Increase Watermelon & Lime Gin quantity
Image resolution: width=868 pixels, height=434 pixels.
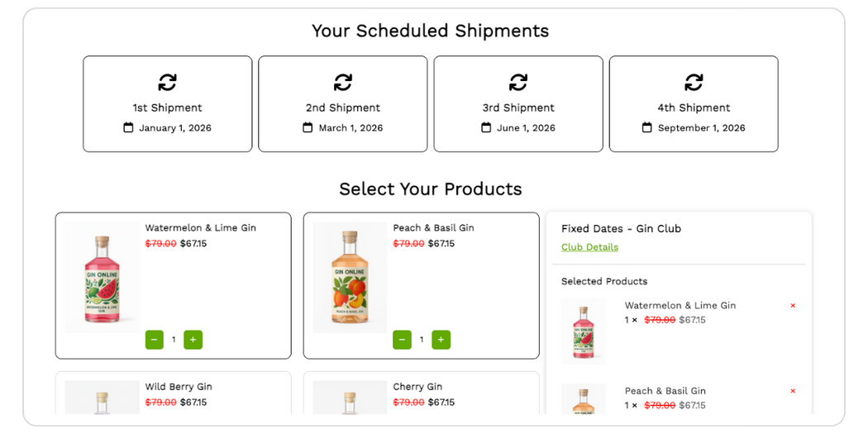point(193,340)
